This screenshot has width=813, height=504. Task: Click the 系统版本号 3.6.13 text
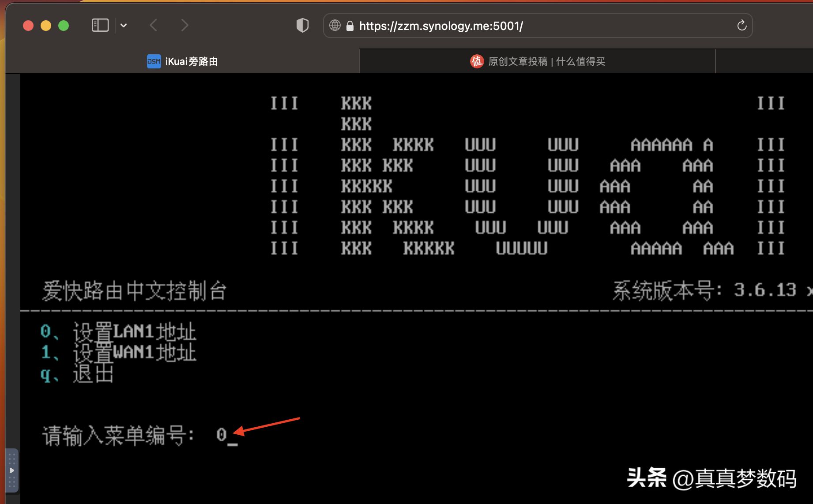pyautogui.click(x=705, y=290)
